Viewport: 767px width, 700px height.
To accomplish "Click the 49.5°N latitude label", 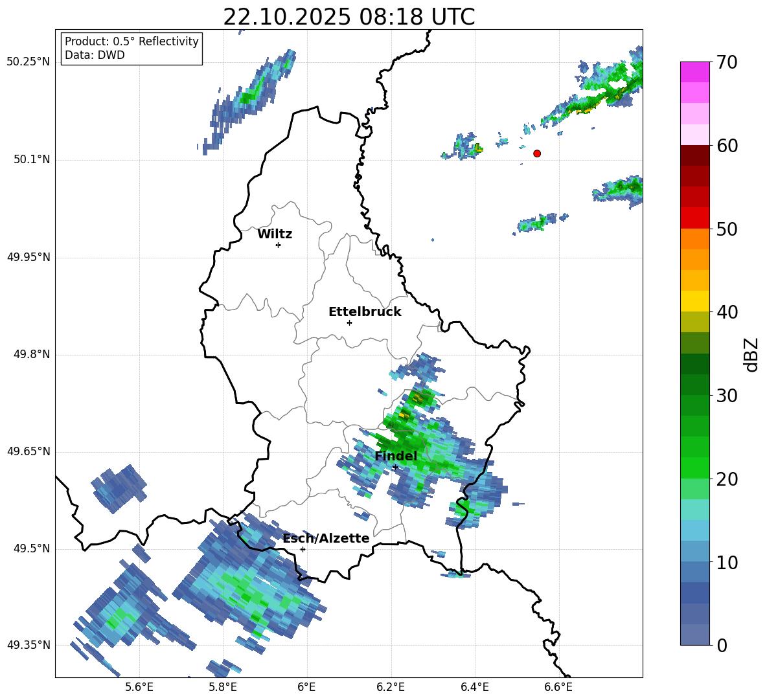I will [x=31, y=548].
